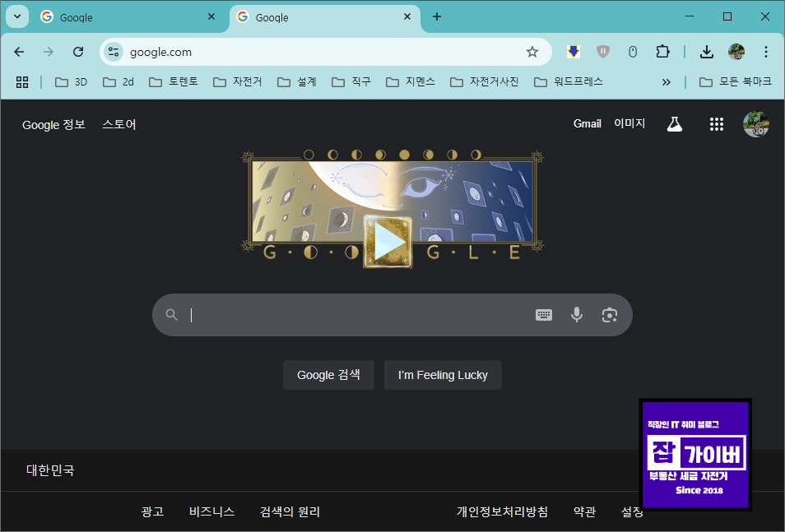Open 개인정보처리방침 footer link
Image resolution: width=785 pixels, height=532 pixels.
pyautogui.click(x=502, y=511)
